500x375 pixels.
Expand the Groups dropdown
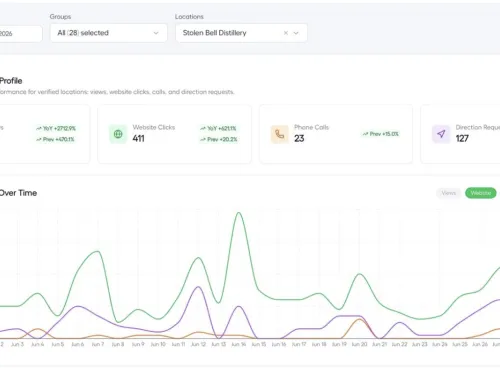point(109,33)
